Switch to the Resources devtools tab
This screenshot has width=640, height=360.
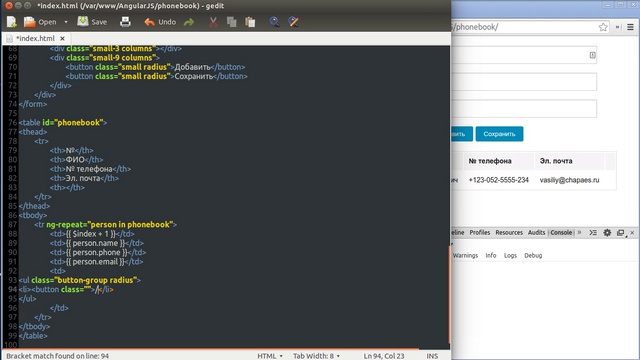tap(509, 232)
